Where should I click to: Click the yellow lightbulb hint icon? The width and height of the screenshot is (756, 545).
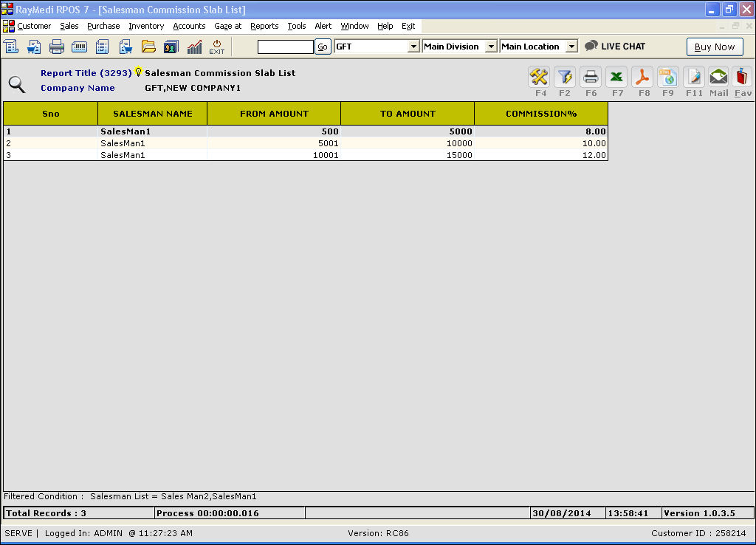138,72
